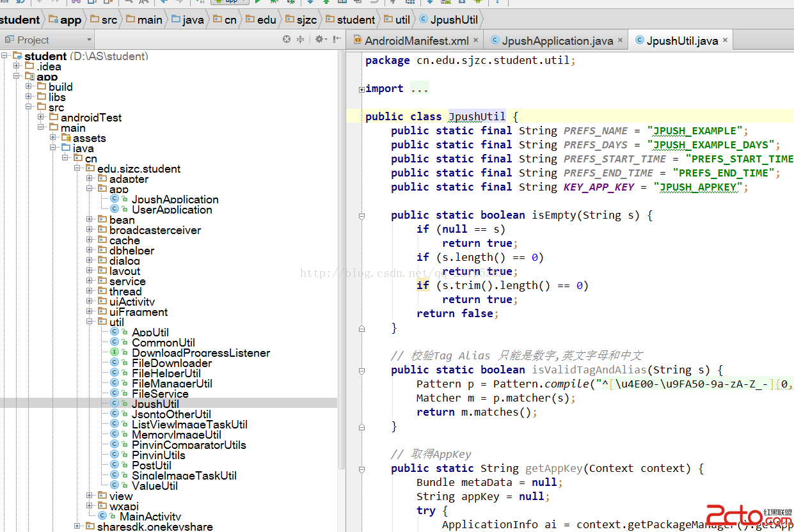Fold the getAppKey method in gutter
The image size is (794, 532).
pyautogui.click(x=361, y=469)
